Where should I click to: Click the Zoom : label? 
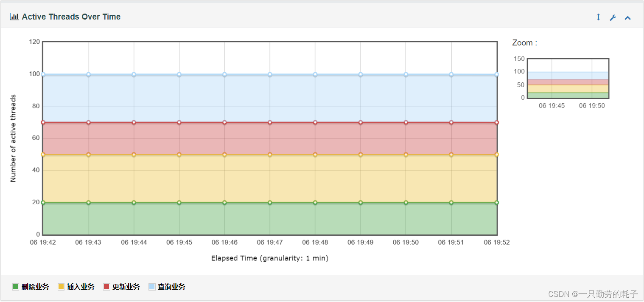click(x=525, y=43)
